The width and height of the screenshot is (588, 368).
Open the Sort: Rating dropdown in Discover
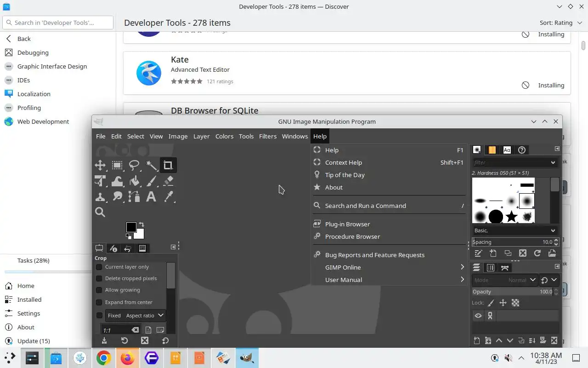click(x=560, y=23)
